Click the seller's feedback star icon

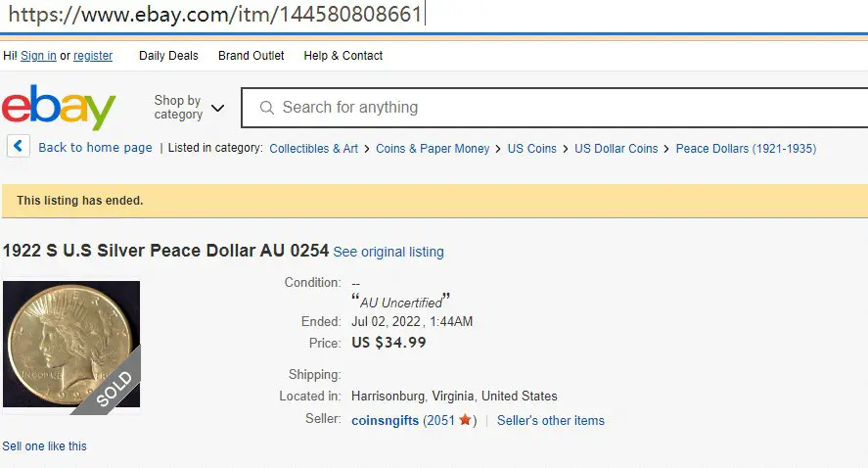(x=465, y=420)
